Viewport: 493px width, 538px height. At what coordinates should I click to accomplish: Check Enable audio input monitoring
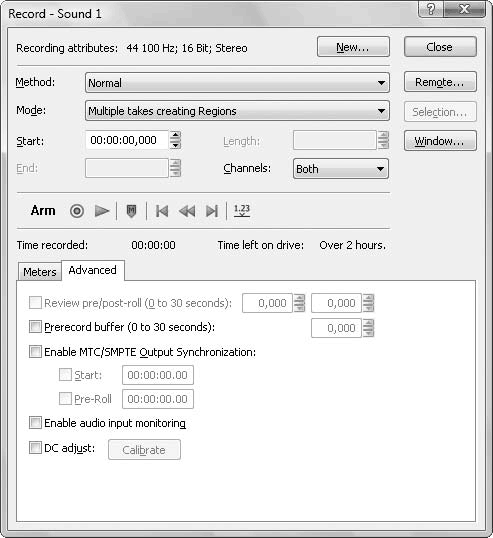pyautogui.click(x=35, y=423)
